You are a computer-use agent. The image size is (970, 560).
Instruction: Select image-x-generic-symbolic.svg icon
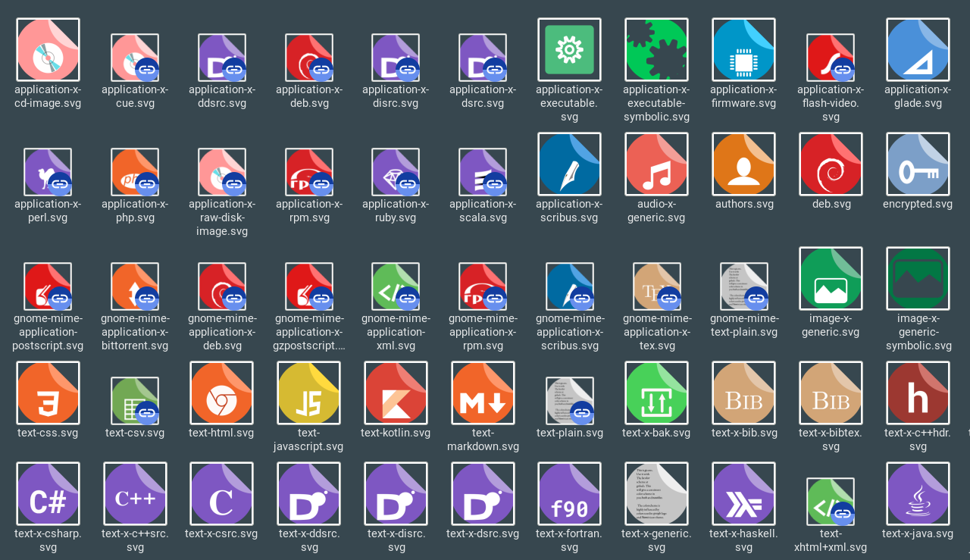(x=918, y=278)
